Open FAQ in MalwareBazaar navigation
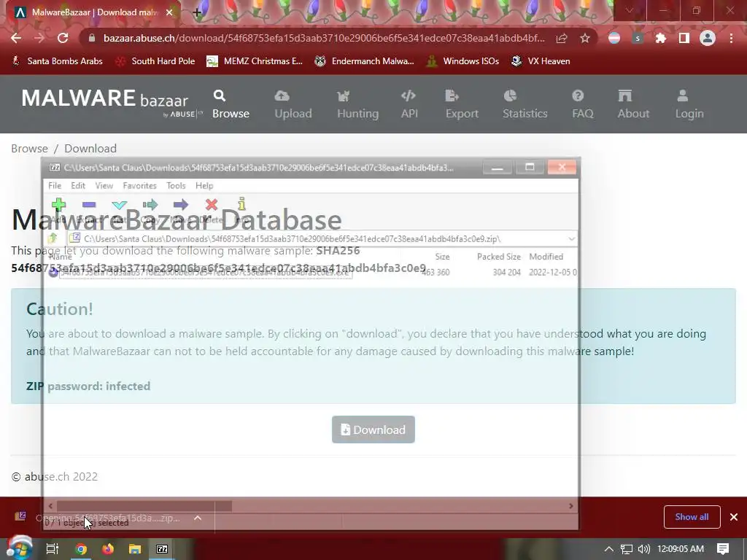Screen dimensions: 747x560 click(x=583, y=104)
